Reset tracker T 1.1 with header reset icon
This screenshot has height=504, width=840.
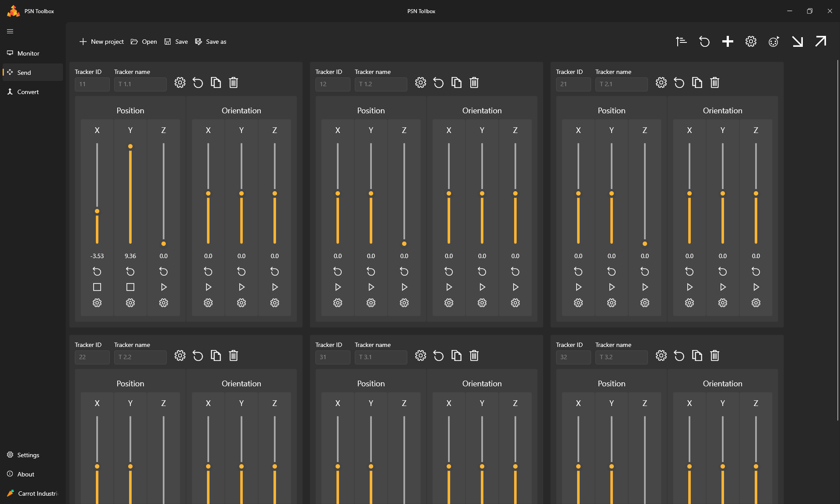[x=198, y=83]
